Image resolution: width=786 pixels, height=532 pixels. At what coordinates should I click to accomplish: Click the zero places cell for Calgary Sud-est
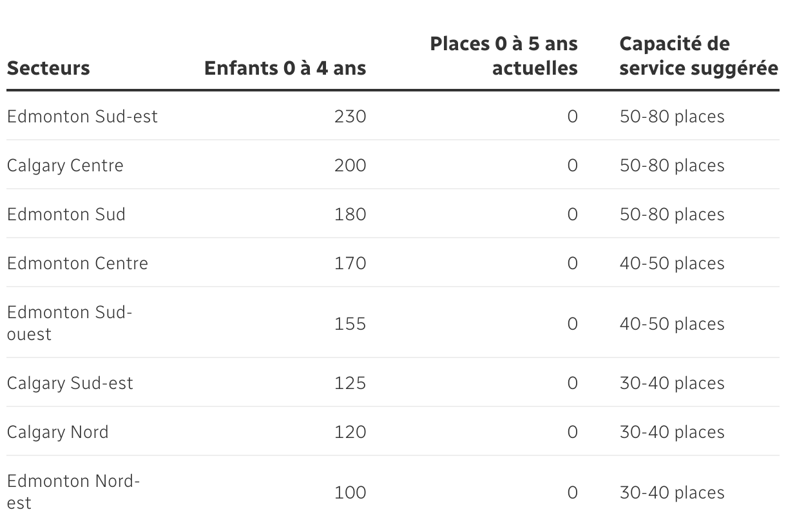click(x=572, y=383)
